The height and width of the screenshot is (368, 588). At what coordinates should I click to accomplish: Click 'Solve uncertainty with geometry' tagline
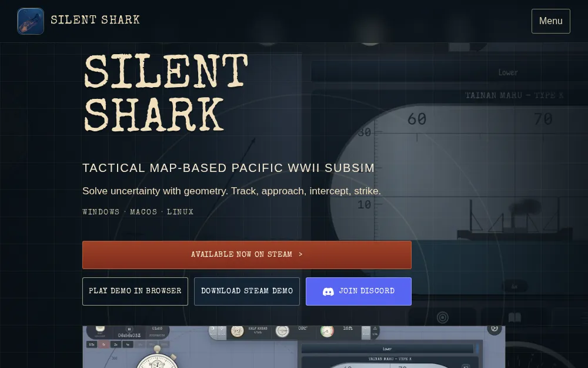[231, 191]
